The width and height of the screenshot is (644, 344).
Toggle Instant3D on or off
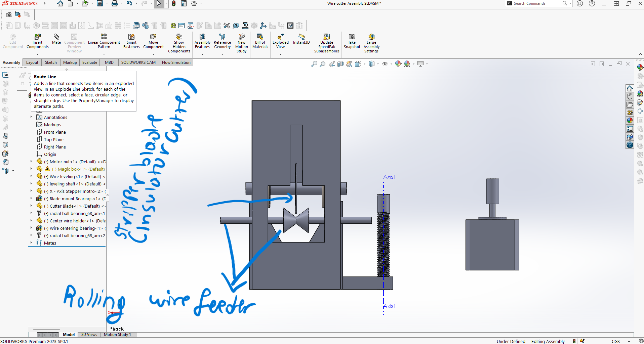(x=301, y=39)
